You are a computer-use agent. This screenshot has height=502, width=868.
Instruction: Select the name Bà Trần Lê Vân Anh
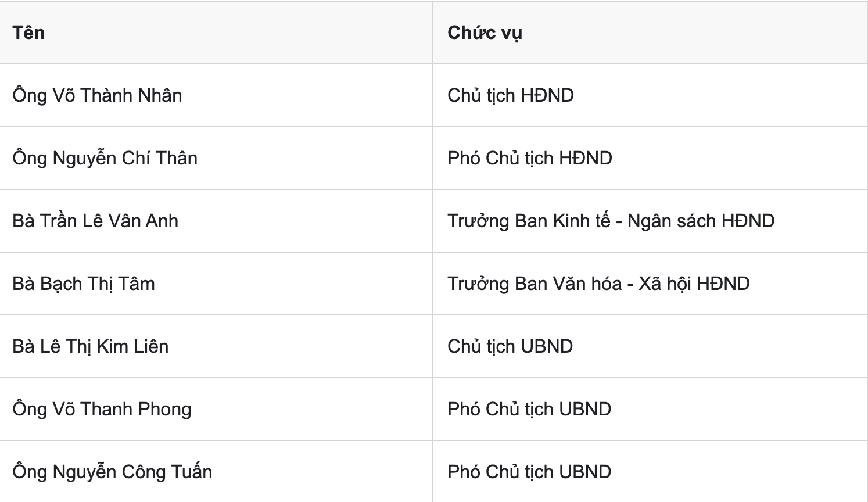95,221
